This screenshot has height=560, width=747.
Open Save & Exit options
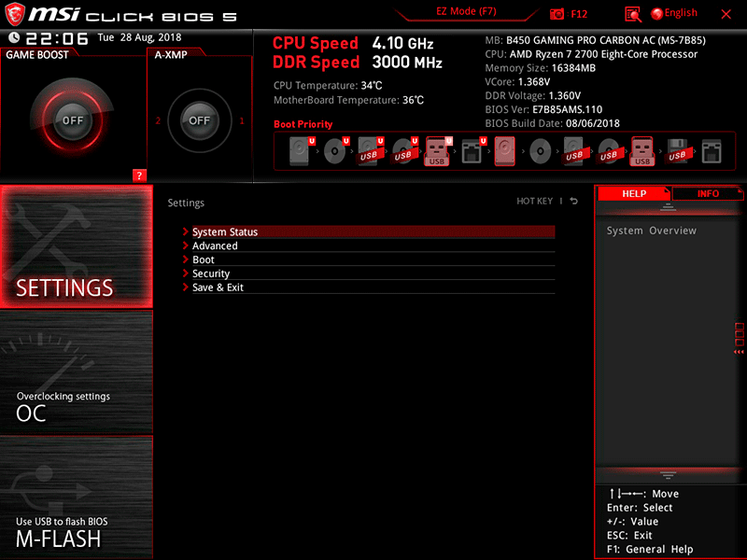[224, 287]
